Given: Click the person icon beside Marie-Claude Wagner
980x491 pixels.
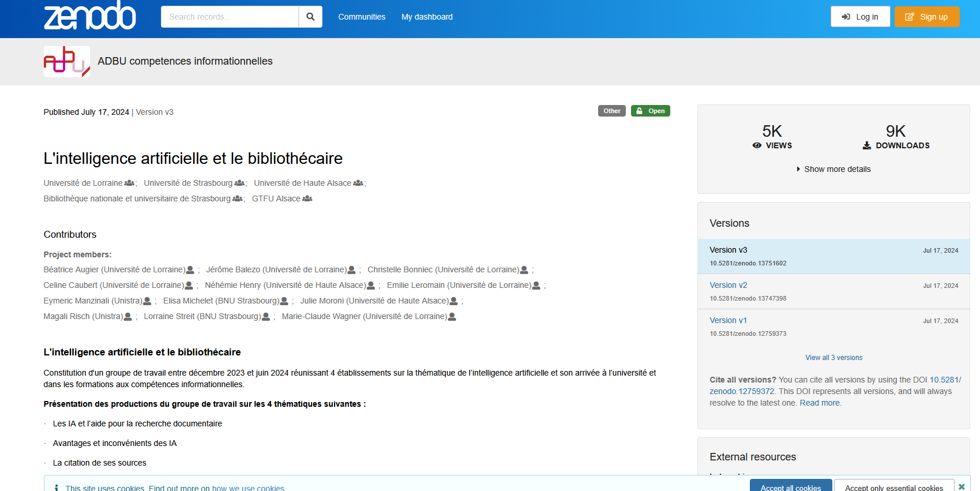Looking at the screenshot, I should point(452,316).
